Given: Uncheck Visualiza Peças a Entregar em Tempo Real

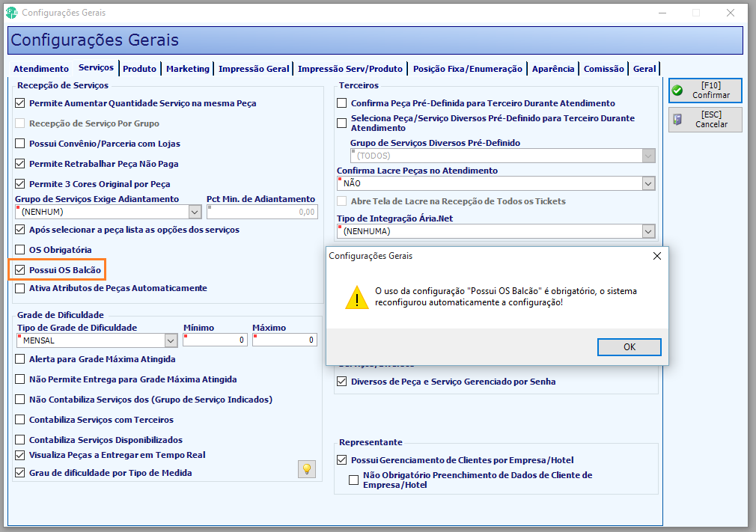Looking at the screenshot, I should click(19, 455).
